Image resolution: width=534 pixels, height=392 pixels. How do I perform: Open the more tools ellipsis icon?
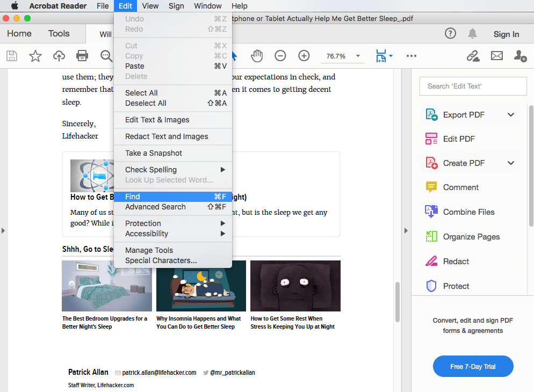tap(411, 56)
